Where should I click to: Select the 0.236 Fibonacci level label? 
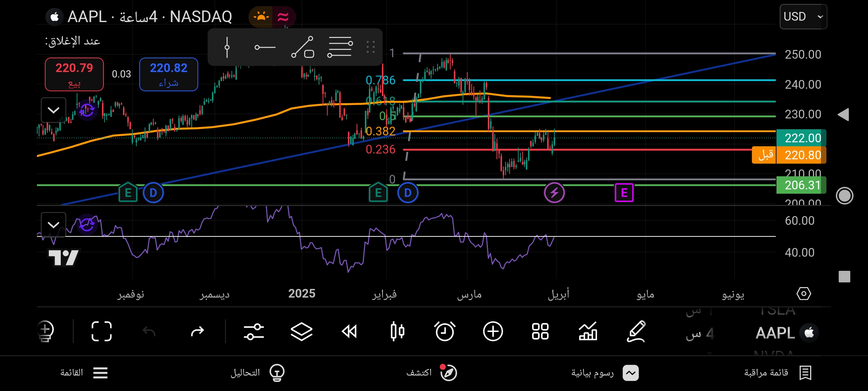(x=380, y=149)
